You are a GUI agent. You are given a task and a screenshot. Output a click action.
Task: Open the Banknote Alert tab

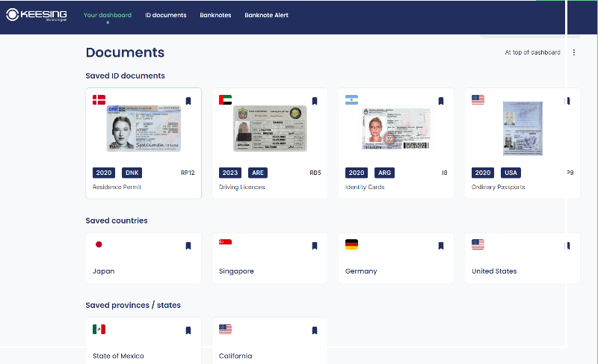tap(266, 15)
